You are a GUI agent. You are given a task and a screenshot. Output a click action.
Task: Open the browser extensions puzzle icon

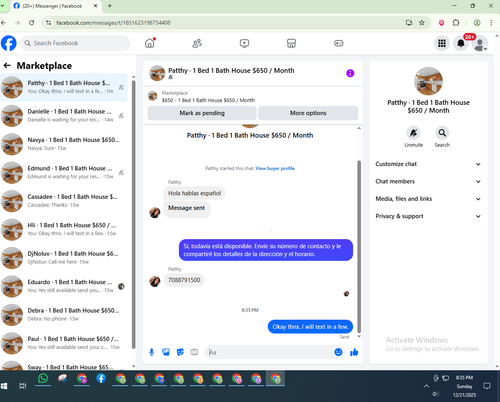pyautogui.click(x=456, y=23)
